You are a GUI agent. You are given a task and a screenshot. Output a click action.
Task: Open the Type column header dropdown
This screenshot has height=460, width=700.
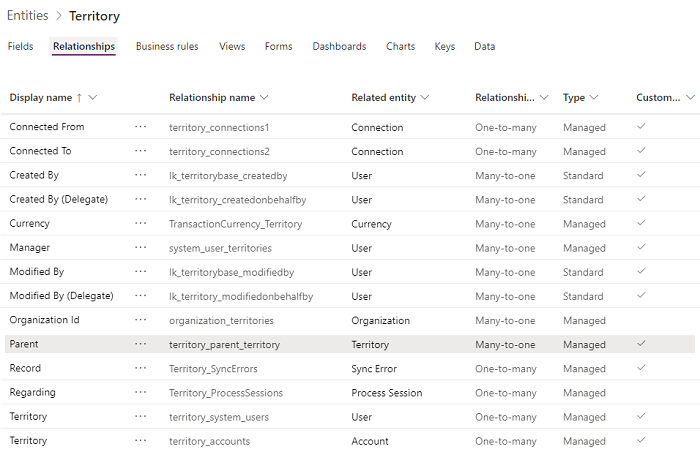[x=594, y=98]
